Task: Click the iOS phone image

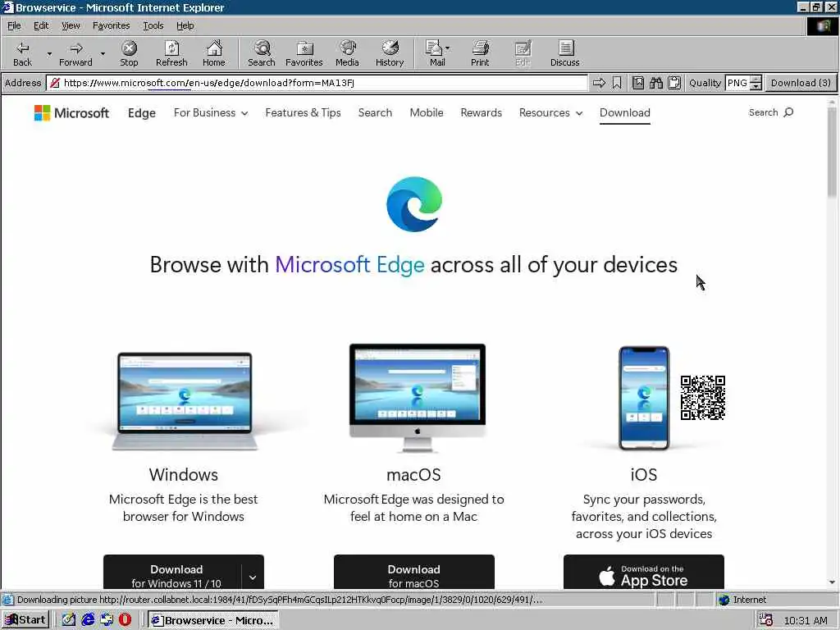Action: [x=644, y=398]
